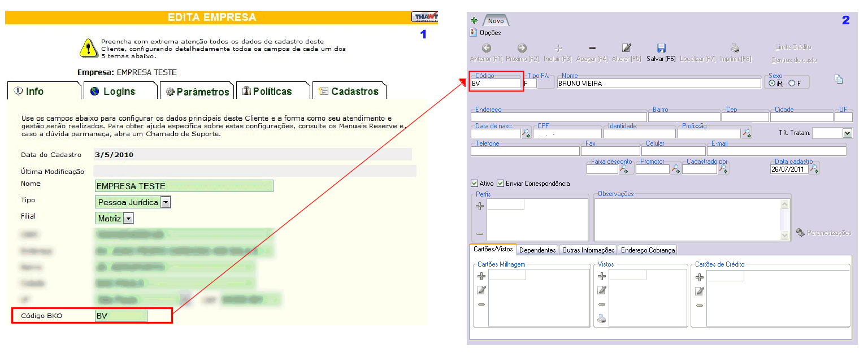
Task: Edit a card in Cartões de Crédito
Action: coord(700,291)
